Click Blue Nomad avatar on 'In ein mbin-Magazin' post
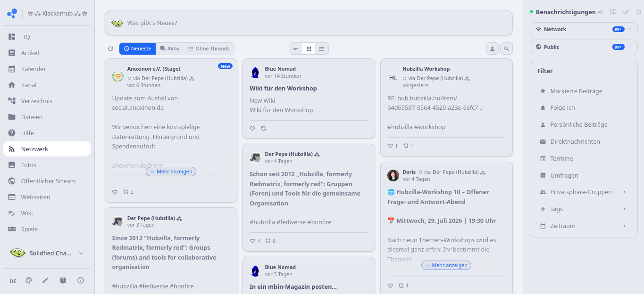Screen dimensions: 644x294 click(255, 270)
